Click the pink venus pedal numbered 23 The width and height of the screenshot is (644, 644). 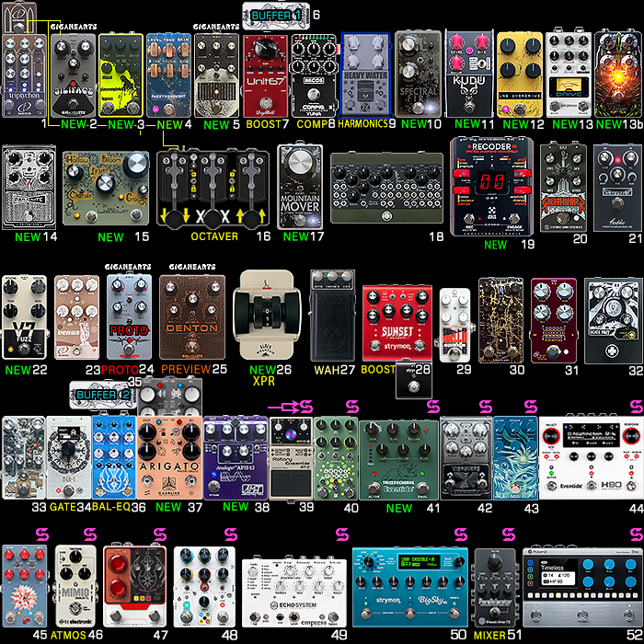76,318
